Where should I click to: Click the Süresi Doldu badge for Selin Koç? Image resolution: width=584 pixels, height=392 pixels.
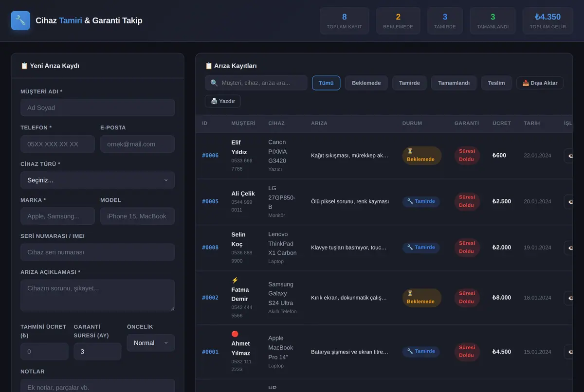(x=467, y=248)
